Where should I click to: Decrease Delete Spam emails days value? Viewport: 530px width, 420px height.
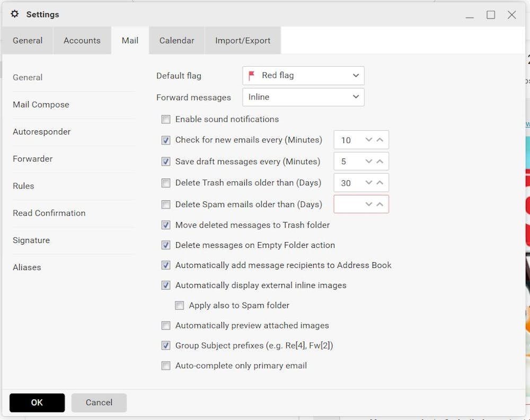point(369,204)
